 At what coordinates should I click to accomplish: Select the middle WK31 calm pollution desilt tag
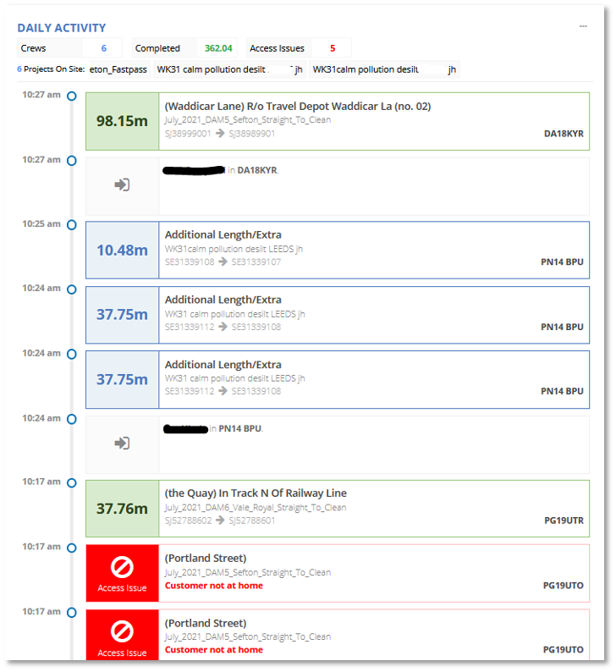click(x=228, y=69)
